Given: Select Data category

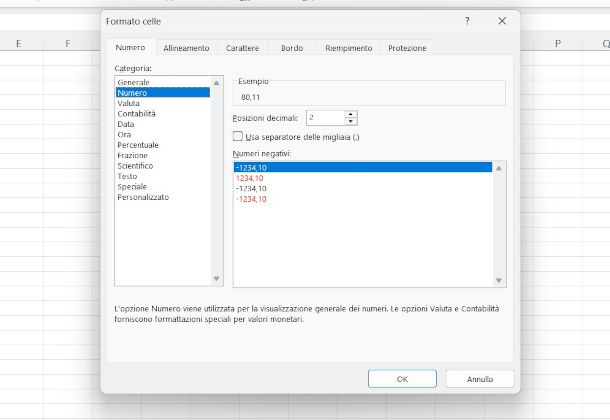Looking at the screenshot, I should point(163,124).
